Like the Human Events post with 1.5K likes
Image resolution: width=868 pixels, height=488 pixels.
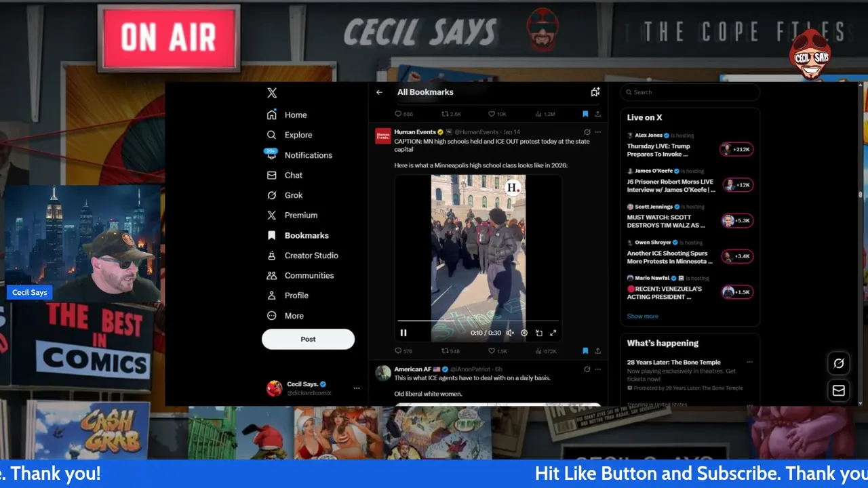click(x=498, y=351)
